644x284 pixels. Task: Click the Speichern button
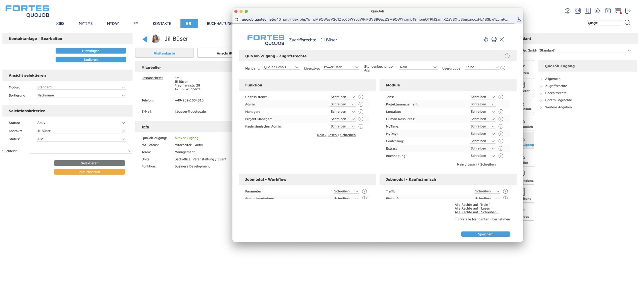pos(485,234)
